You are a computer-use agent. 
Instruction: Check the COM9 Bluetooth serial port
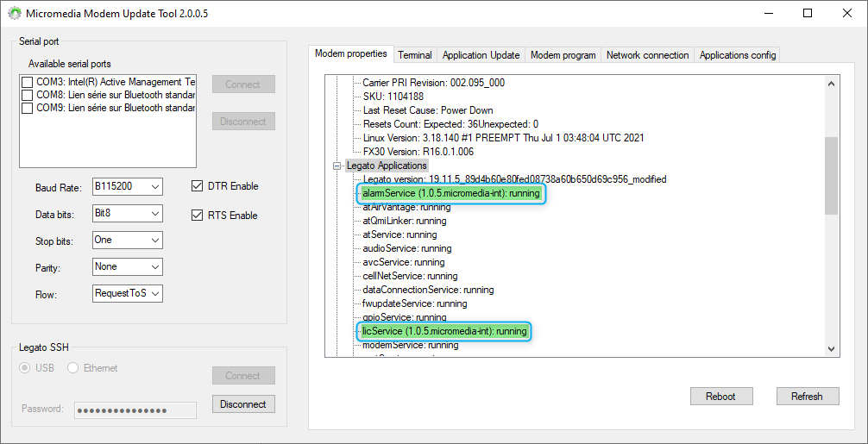click(27, 109)
